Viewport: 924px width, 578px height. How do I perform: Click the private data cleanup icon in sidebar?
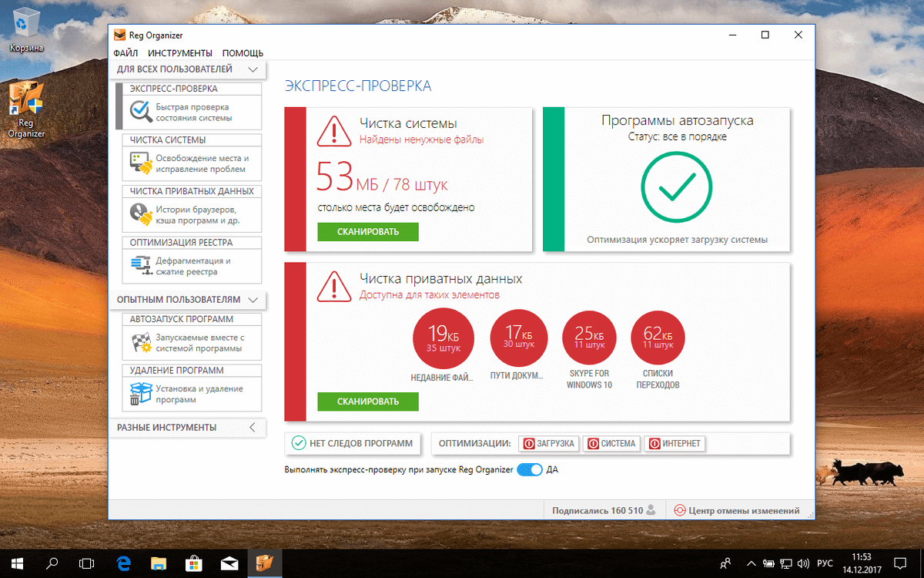click(139, 214)
